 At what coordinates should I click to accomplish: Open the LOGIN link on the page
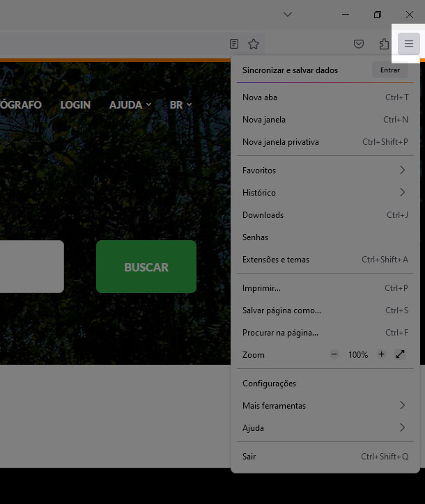coord(75,105)
